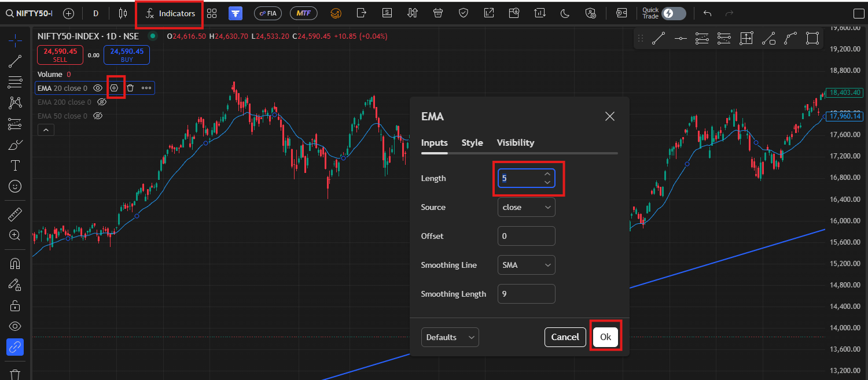Open EMA 20 settings gear icon
This screenshot has width=868, height=380.
pos(115,88)
